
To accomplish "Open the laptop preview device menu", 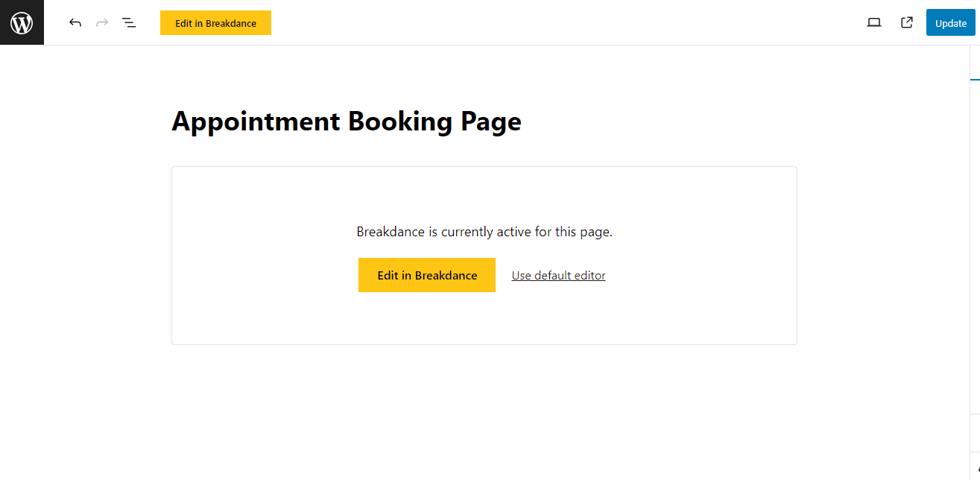I will click(x=874, y=23).
